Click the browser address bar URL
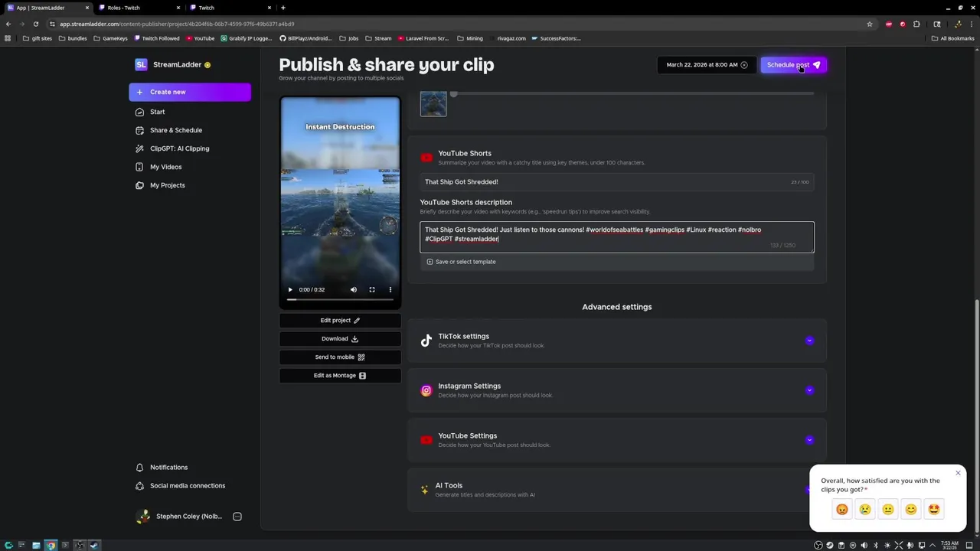This screenshot has width=980, height=551. pos(177,24)
